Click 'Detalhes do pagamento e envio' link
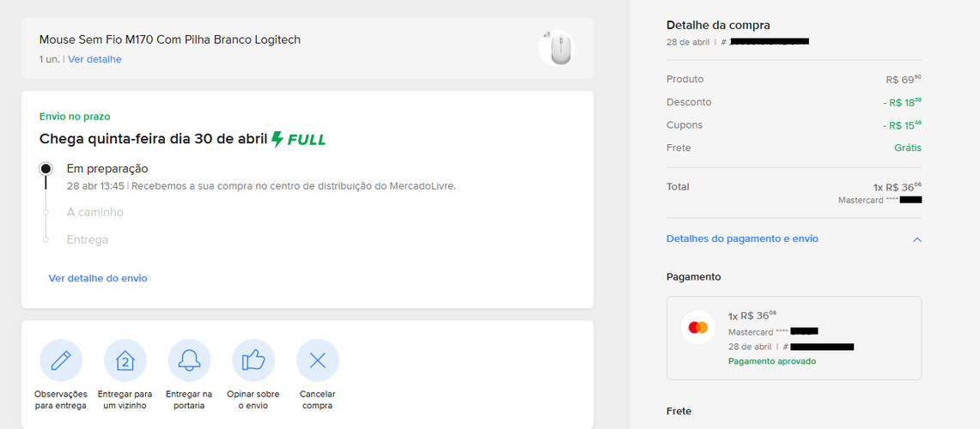This screenshot has height=429, width=980. click(742, 239)
